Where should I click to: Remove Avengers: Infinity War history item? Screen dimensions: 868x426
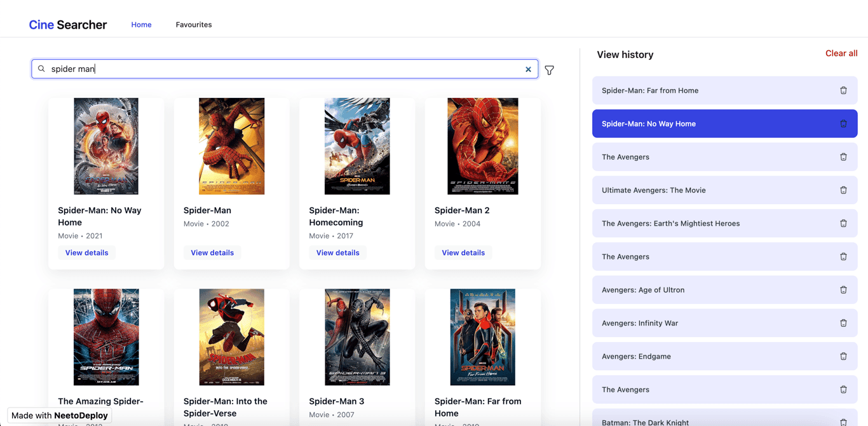(843, 323)
